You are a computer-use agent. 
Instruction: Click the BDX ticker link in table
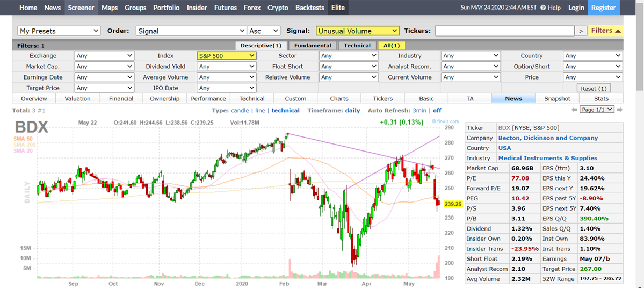coord(504,128)
